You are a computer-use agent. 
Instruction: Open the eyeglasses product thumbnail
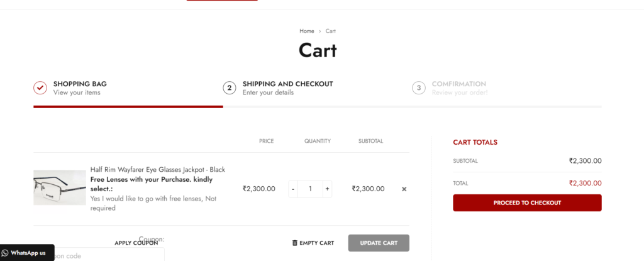[60, 187]
